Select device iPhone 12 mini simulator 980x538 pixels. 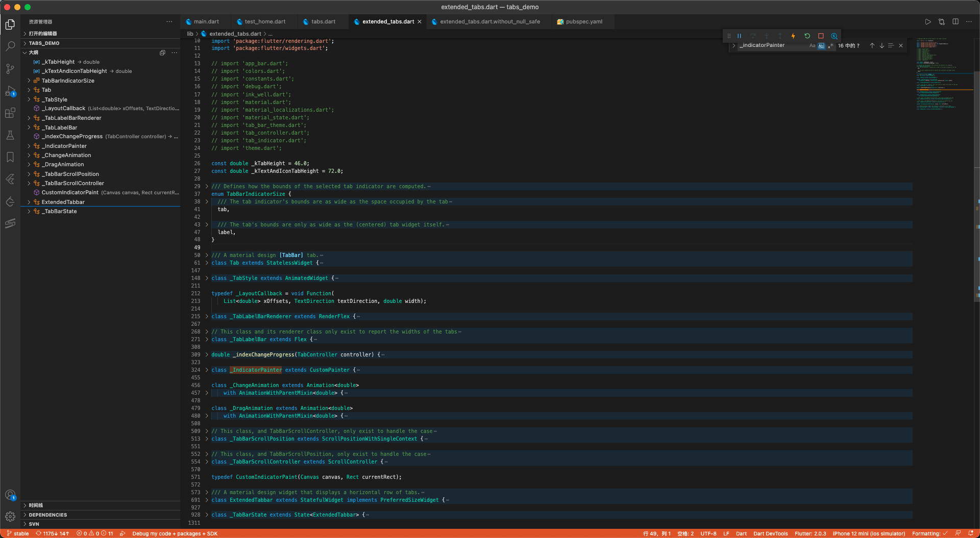(x=869, y=533)
